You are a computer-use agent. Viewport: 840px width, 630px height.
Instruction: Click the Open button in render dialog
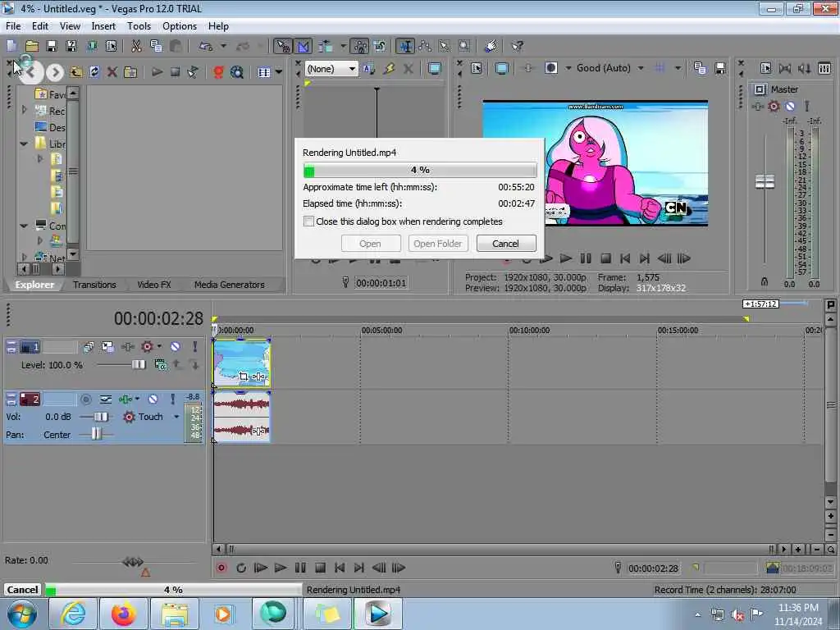pos(370,244)
